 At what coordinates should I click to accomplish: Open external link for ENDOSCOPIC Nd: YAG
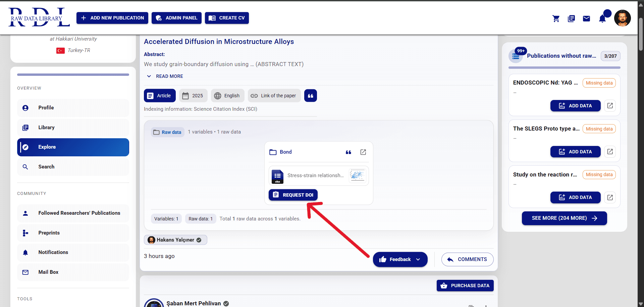(610, 106)
